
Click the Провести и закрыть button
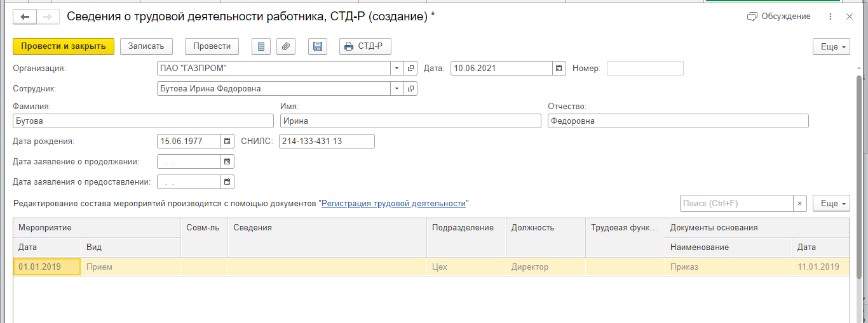(x=64, y=46)
